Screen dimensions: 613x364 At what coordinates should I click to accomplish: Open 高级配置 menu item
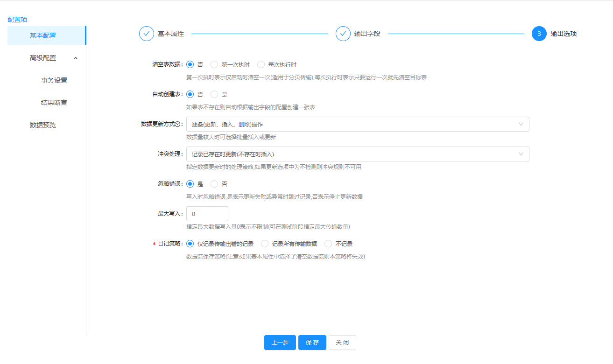coord(46,58)
